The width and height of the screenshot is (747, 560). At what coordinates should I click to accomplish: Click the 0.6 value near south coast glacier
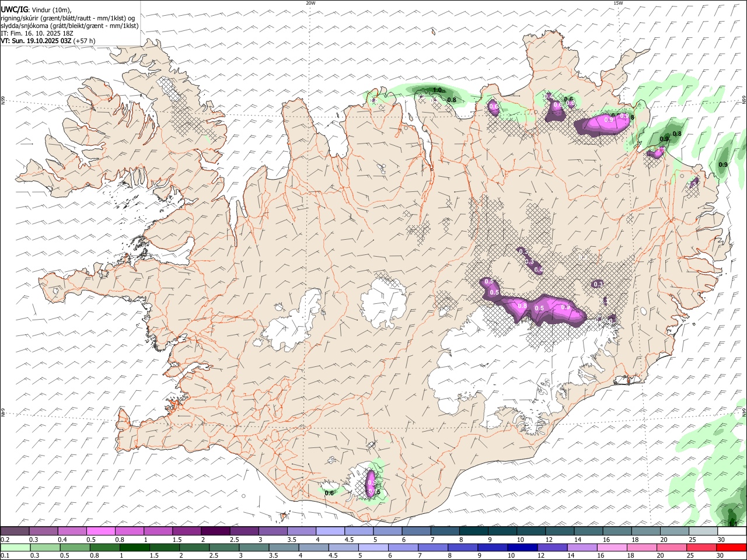click(x=329, y=493)
